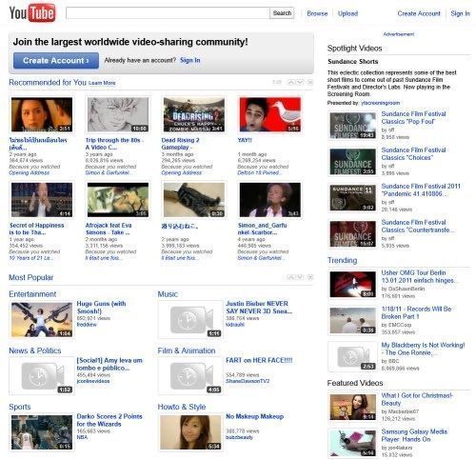Open My Blackberry Is Not Working placeholder icon
The width and height of the screenshot is (476, 460).
pyautogui.click(x=353, y=356)
